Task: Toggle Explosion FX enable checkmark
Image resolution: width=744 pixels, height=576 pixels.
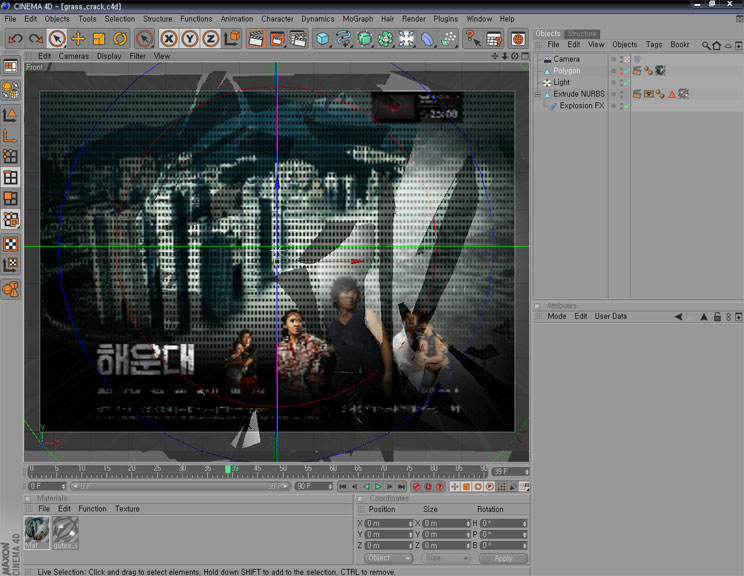Action: point(626,106)
